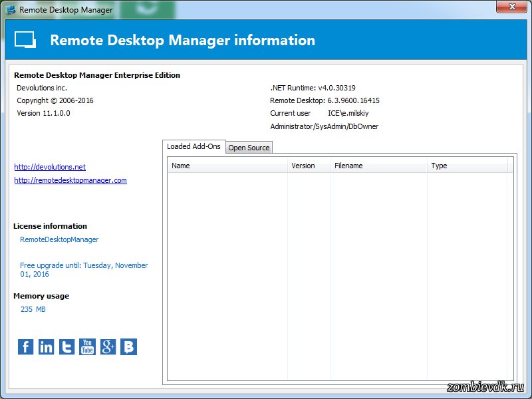Open the http://devolutions.net link
The width and height of the screenshot is (532, 399).
pyautogui.click(x=50, y=167)
